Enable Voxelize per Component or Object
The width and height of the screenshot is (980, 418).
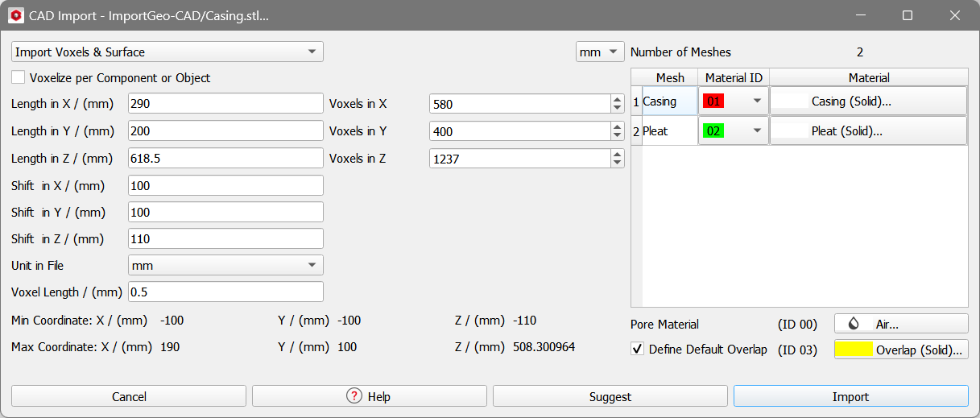[x=18, y=78]
